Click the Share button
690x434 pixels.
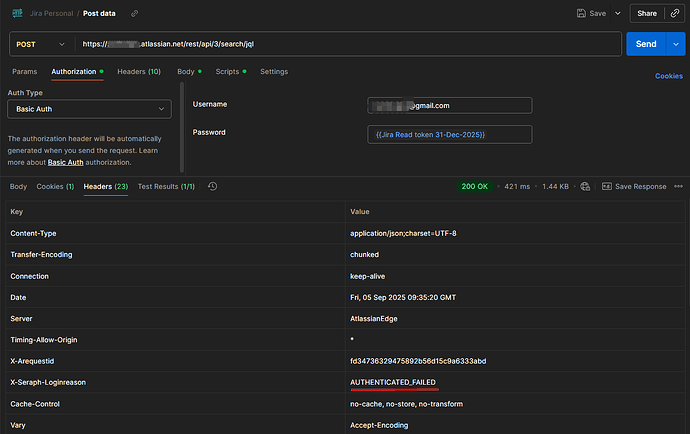pyautogui.click(x=647, y=13)
